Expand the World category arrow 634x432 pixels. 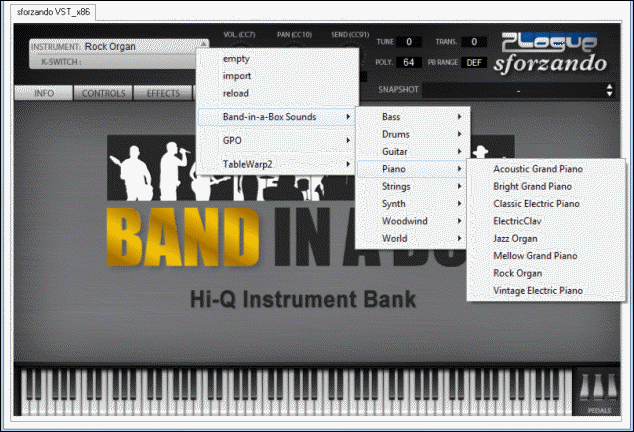(459, 239)
